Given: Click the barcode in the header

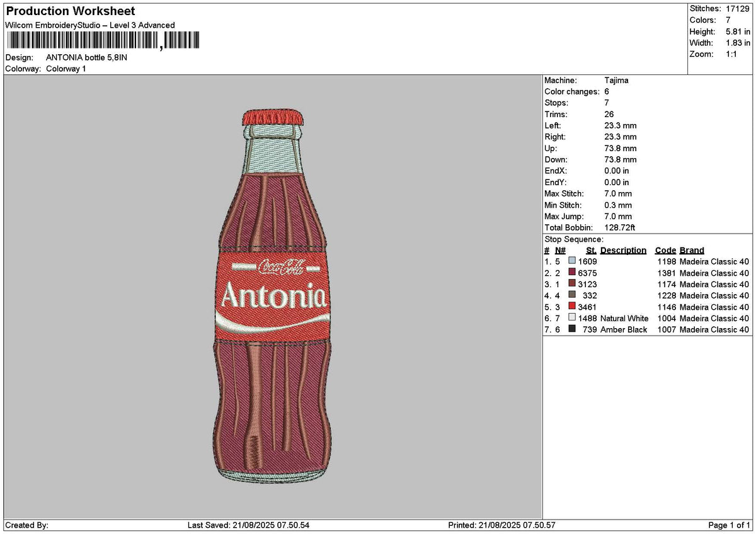Looking at the screenshot, I should tap(103, 42).
